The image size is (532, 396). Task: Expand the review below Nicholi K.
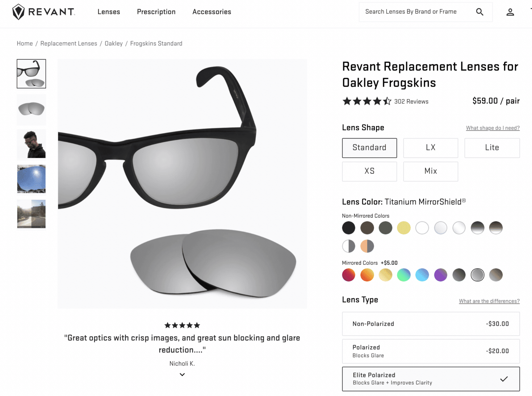pyautogui.click(x=182, y=375)
